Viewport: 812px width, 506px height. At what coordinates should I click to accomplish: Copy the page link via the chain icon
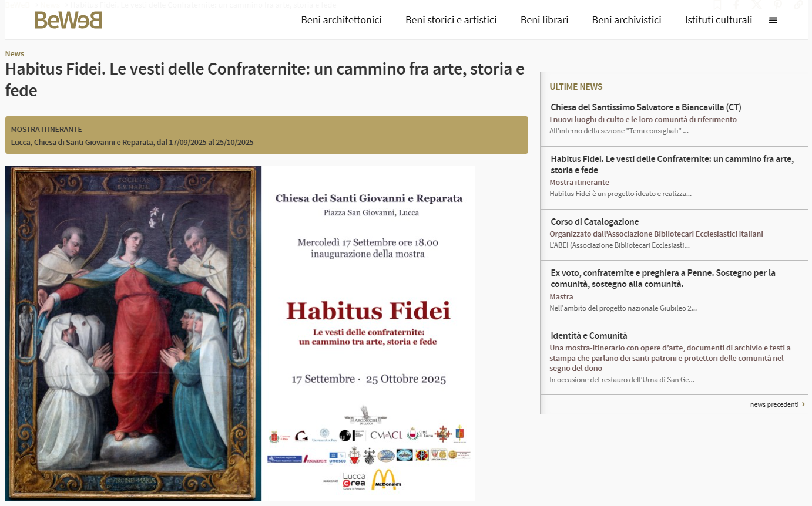(x=796, y=5)
